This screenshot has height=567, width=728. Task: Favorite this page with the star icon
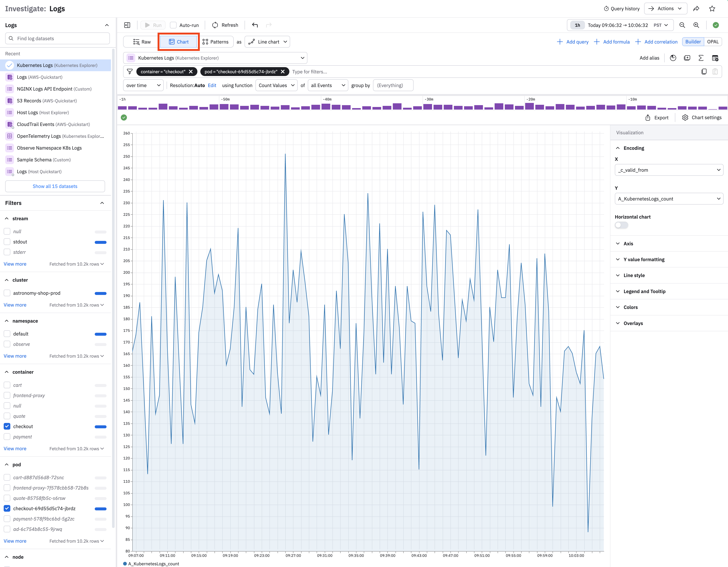pyautogui.click(x=712, y=9)
